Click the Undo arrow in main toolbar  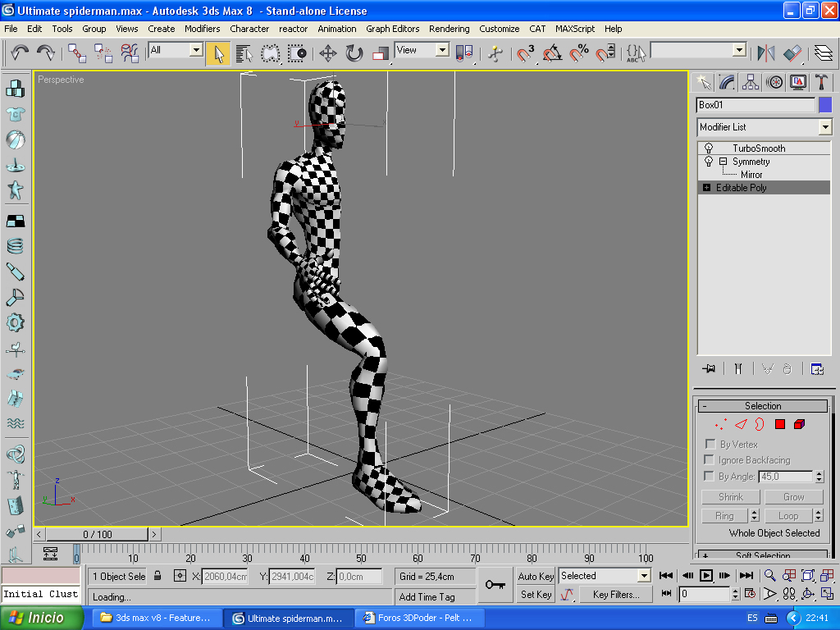20,52
